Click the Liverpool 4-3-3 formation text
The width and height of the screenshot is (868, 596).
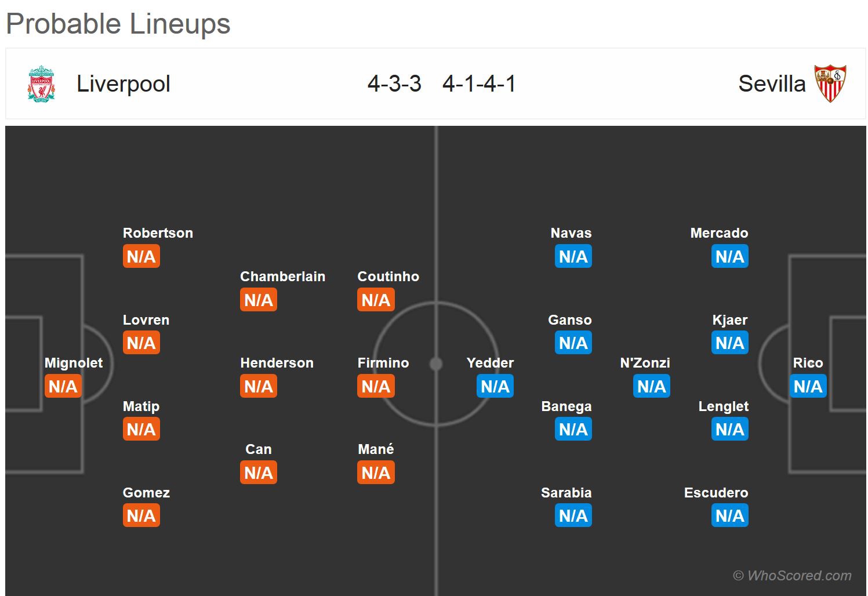click(x=394, y=84)
